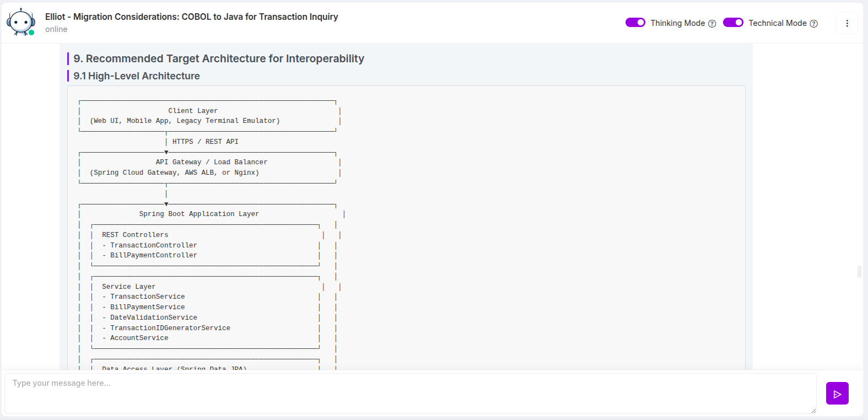Click the chat title about COBOL migration
868x420 pixels.
pyautogui.click(x=192, y=17)
